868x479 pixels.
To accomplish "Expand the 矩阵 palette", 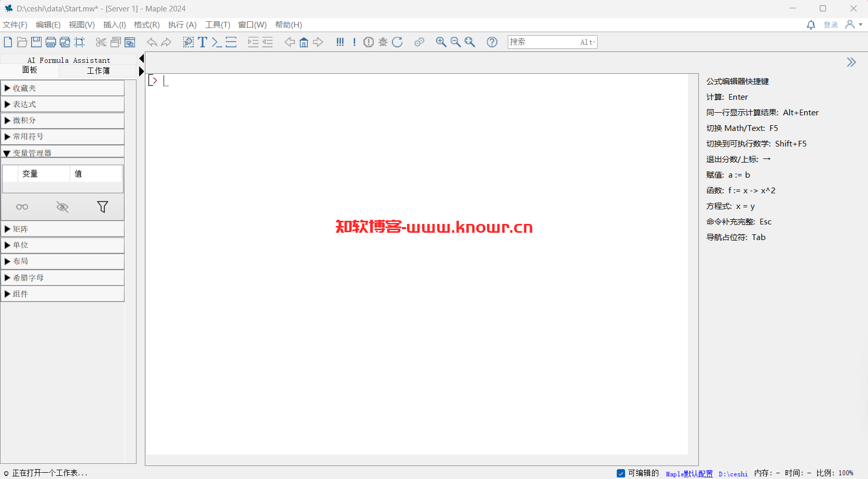I will [x=63, y=229].
